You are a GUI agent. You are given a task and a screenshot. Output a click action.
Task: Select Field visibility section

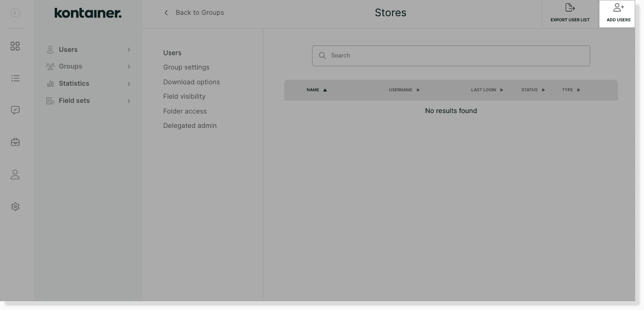coord(184,96)
